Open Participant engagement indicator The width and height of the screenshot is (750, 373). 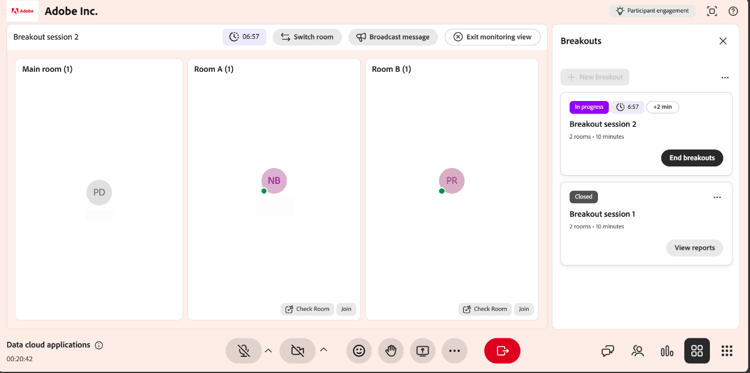(652, 11)
